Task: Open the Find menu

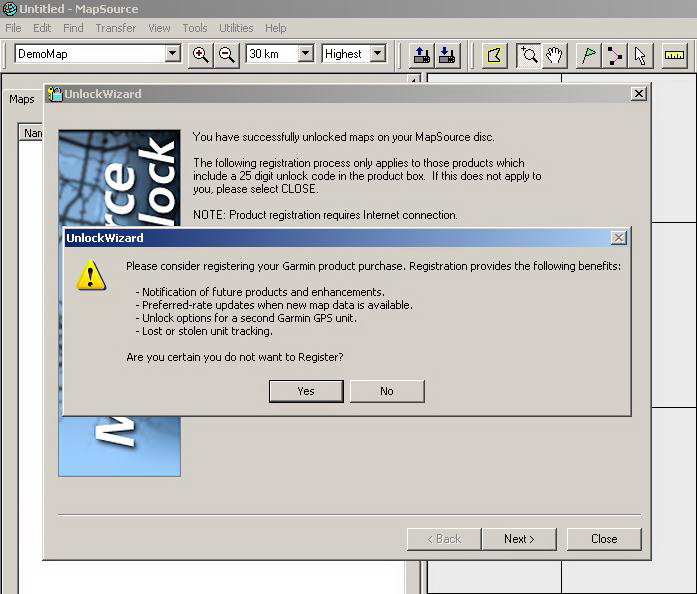Action: [x=73, y=28]
